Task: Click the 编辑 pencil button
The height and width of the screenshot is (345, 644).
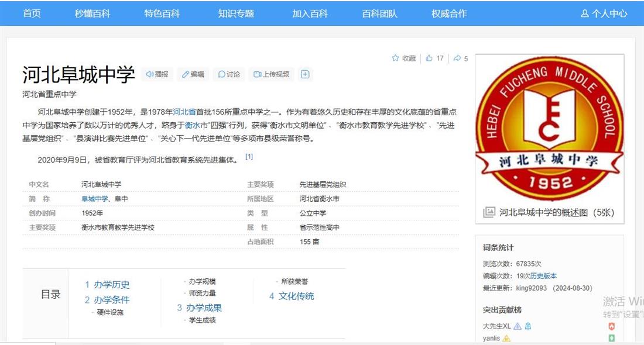Action: [x=193, y=74]
